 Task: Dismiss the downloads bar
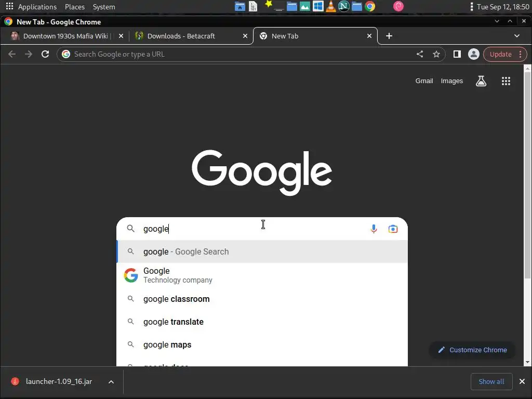click(522, 382)
